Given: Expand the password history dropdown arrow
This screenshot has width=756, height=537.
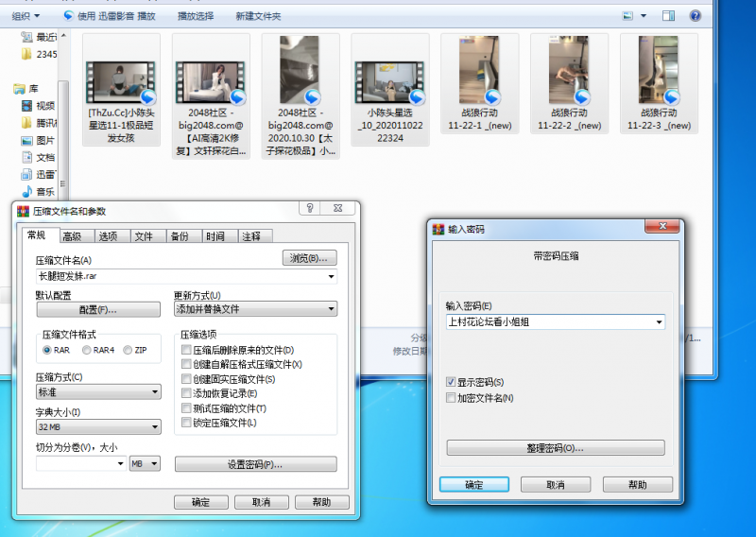Looking at the screenshot, I should 659,321.
